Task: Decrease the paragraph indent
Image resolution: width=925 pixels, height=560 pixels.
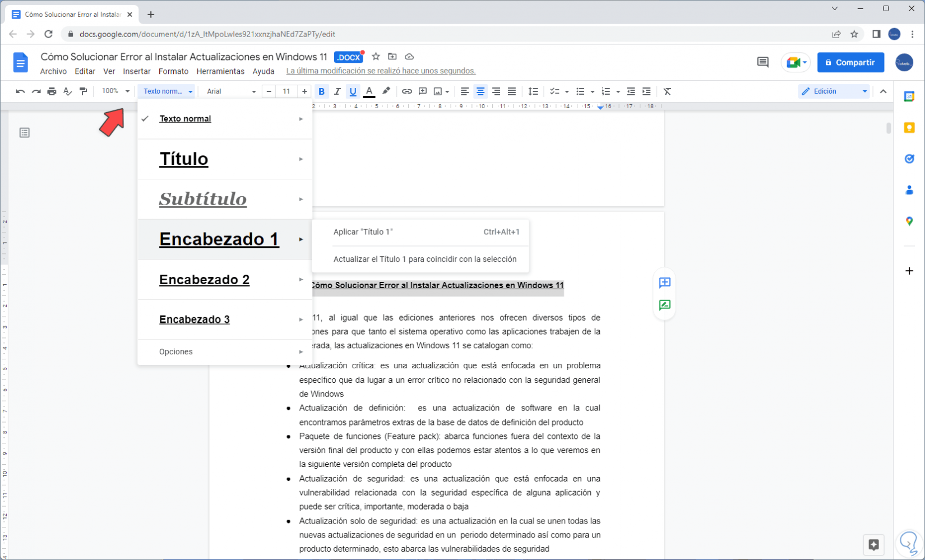Action: point(631,91)
